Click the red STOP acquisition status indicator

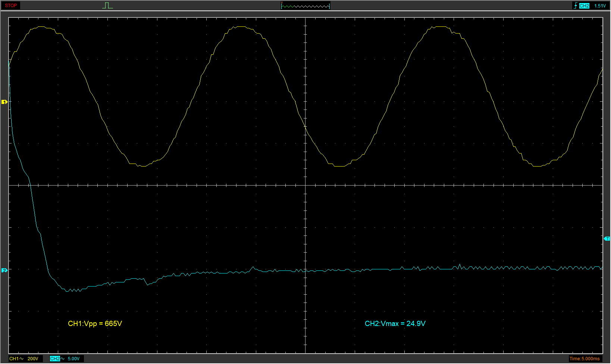(11, 6)
